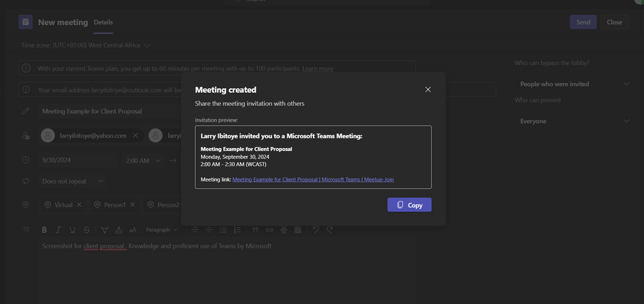Image resolution: width=644 pixels, height=304 pixels.
Task: Insert a hyperlink in description
Action: click(269, 230)
